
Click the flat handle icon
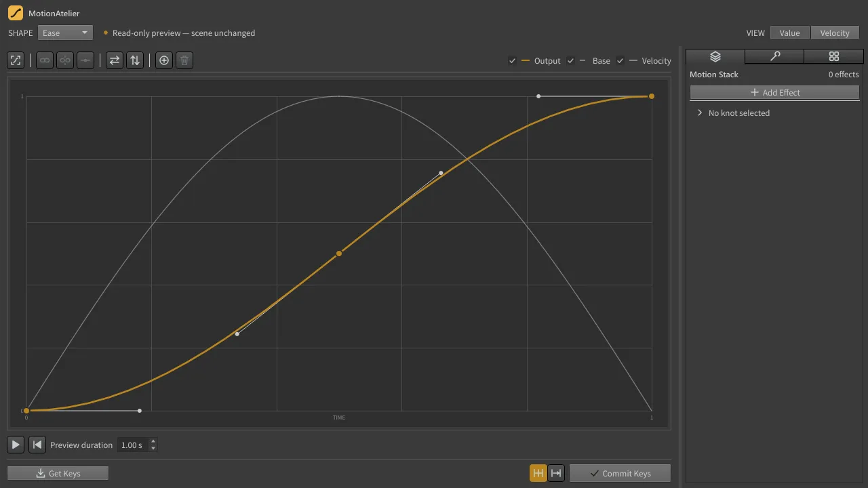[x=85, y=60]
